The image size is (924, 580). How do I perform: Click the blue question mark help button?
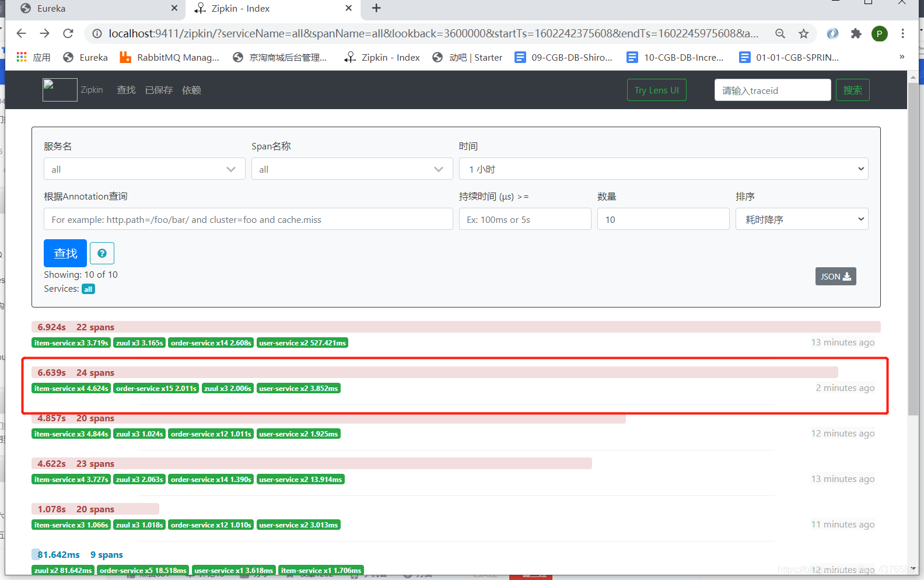pyautogui.click(x=102, y=253)
